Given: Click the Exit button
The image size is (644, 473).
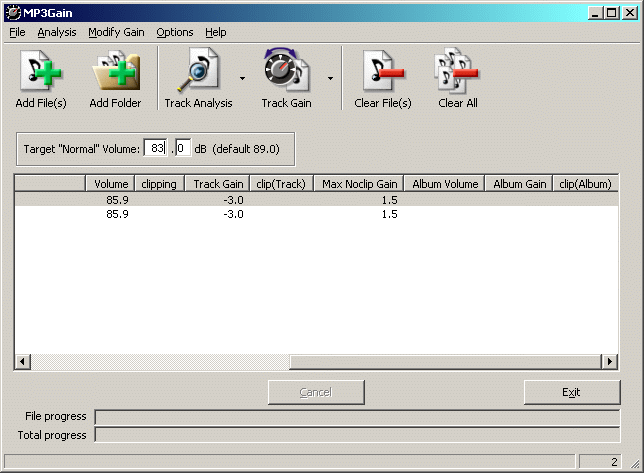Looking at the screenshot, I should (x=572, y=392).
